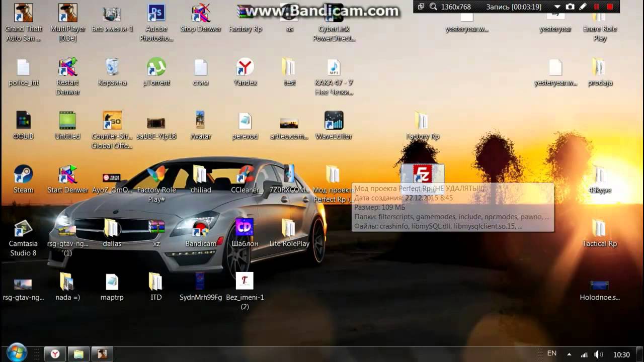Switch the EN input language indicator

tap(552, 353)
